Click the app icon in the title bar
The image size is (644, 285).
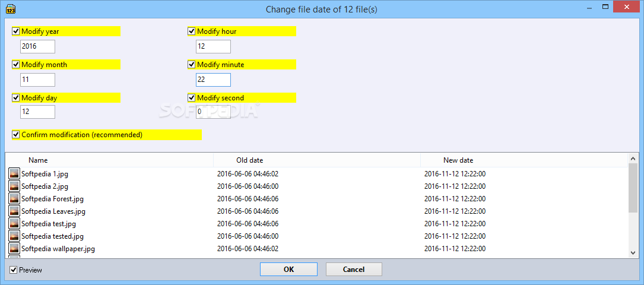tap(11, 9)
